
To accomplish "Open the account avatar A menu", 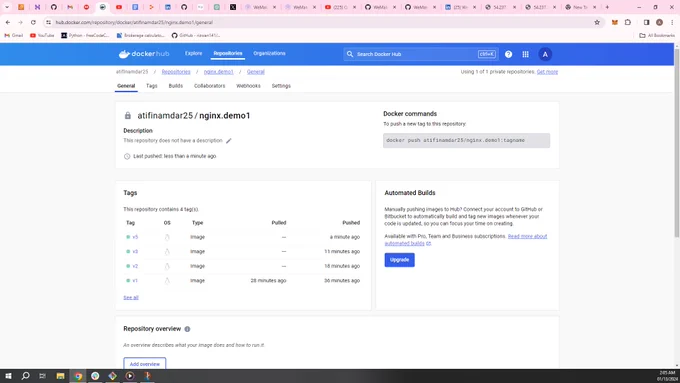I will click(545, 54).
